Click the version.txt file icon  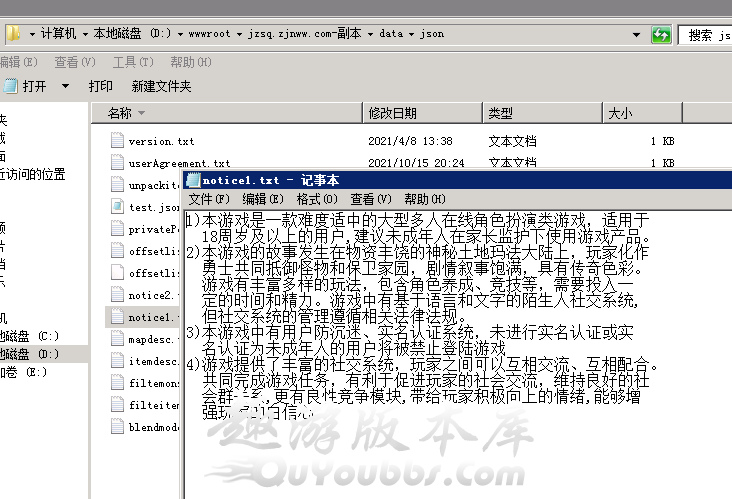pos(117,141)
